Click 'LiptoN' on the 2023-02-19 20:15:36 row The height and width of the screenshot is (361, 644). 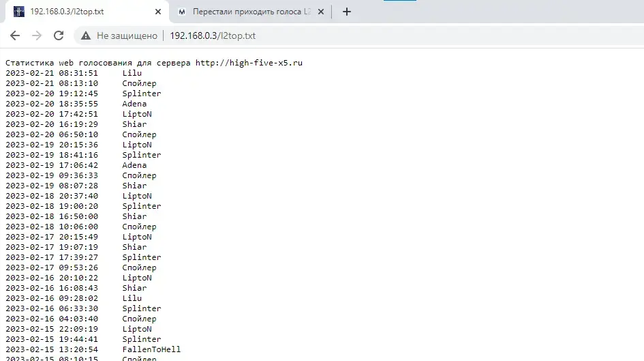[137, 145]
